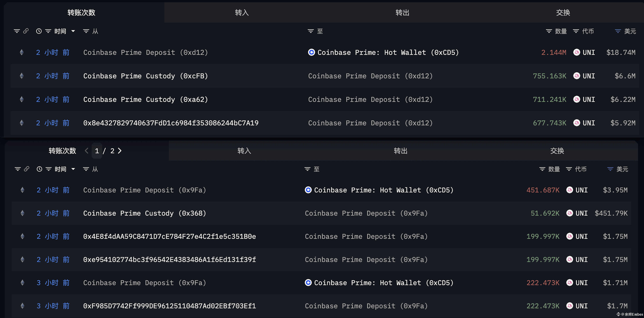The height and width of the screenshot is (318, 644).
Task: Click the Coinbase logo beside first Hot Wallet row
Action: [311, 52]
